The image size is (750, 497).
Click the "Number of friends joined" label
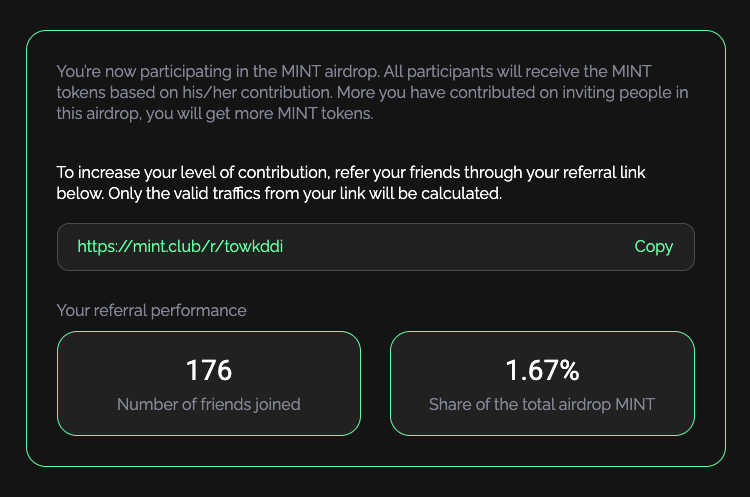pos(208,404)
